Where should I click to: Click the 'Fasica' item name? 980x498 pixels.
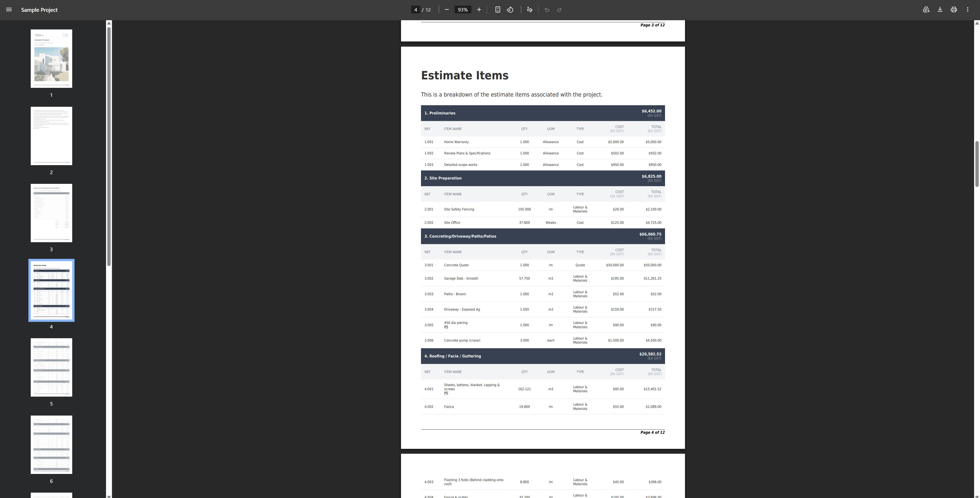coord(449,407)
